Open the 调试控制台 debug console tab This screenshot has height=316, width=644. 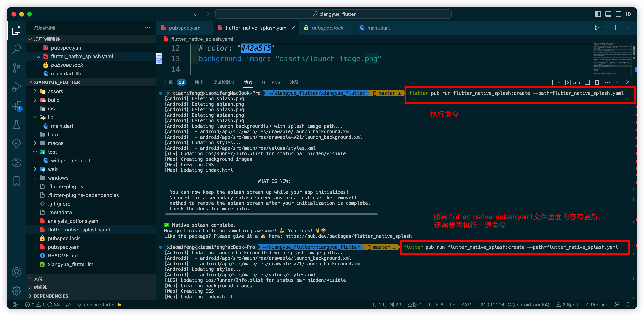224,82
